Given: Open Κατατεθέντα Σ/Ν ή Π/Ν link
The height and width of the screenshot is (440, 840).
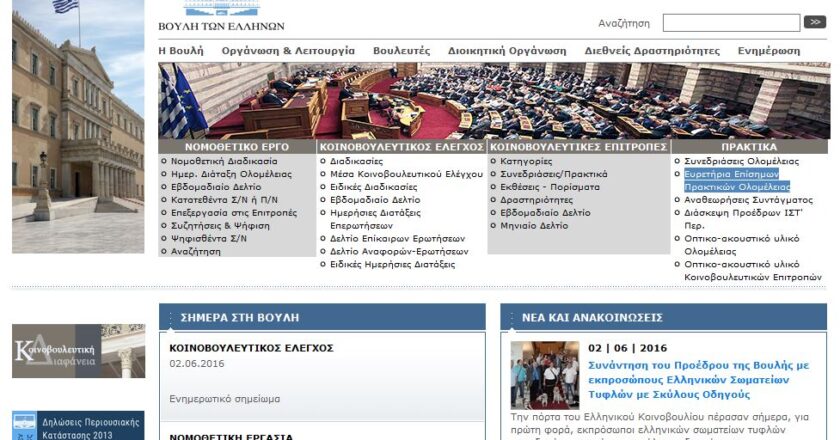Looking at the screenshot, I should (224, 200).
